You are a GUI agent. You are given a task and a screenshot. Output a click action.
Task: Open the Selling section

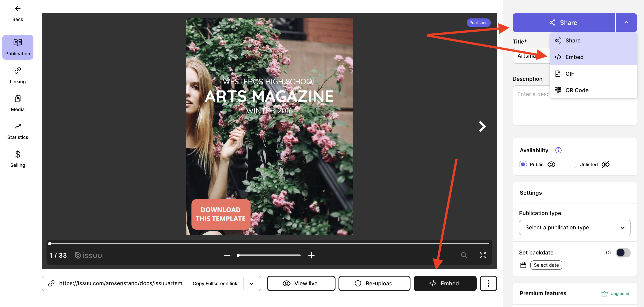tap(18, 159)
